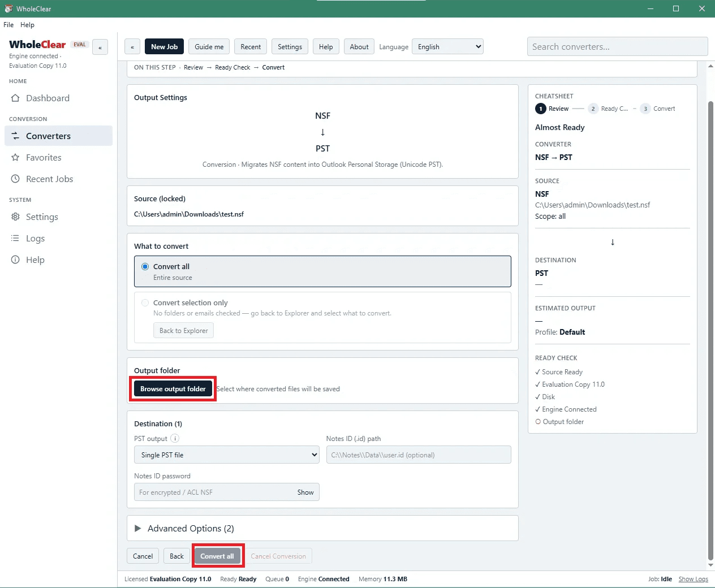The image size is (715, 588).
Task: Collapse the sidebar with the chevron button
Action: pyautogui.click(x=100, y=47)
